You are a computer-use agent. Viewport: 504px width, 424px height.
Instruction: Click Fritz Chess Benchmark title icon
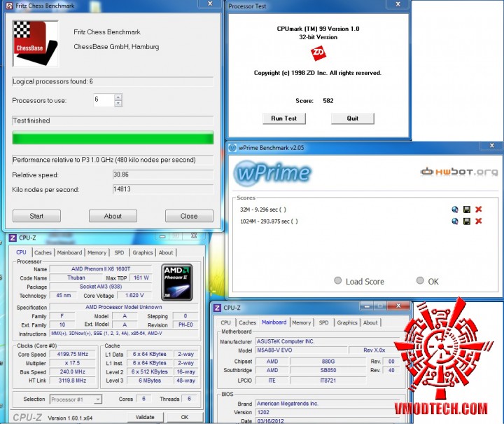(9, 6)
